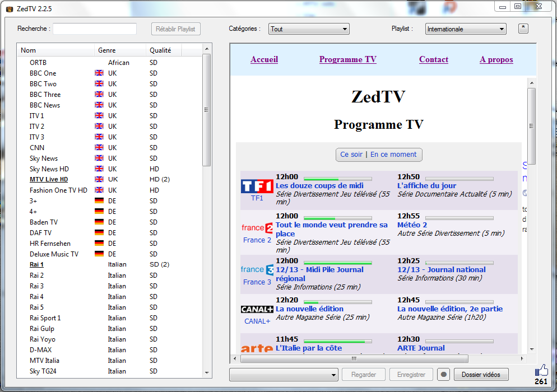Click the star button beside the Playlist dropdown
The height and width of the screenshot is (392, 557).
523,28
